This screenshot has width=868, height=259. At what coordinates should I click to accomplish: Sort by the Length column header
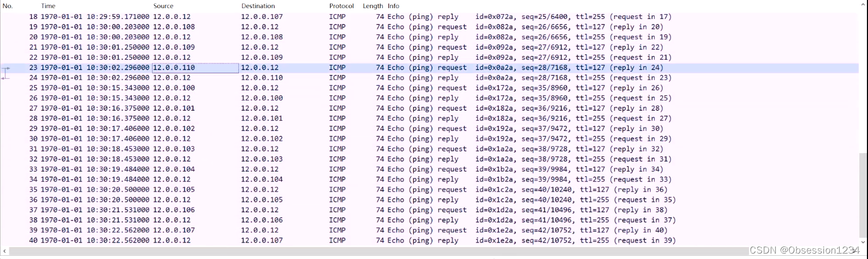(x=373, y=6)
